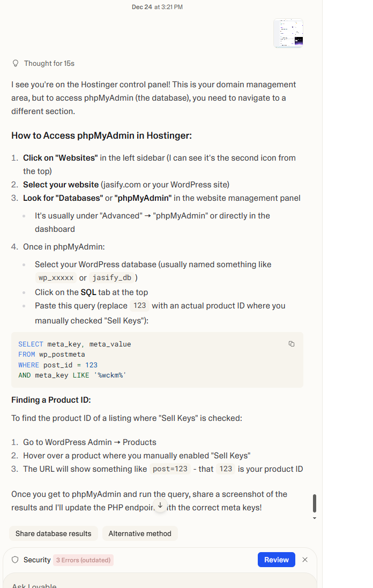Click the Security shield icon

click(15, 560)
